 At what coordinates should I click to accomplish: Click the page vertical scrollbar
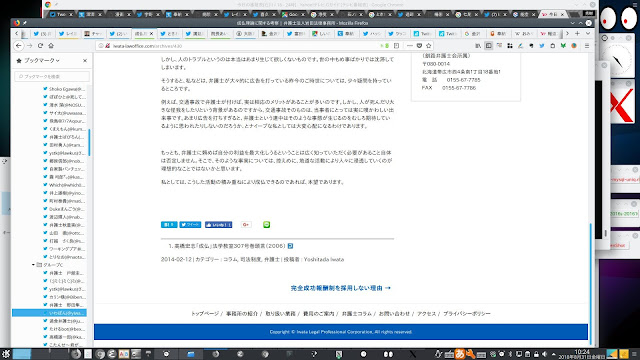[591, 284]
